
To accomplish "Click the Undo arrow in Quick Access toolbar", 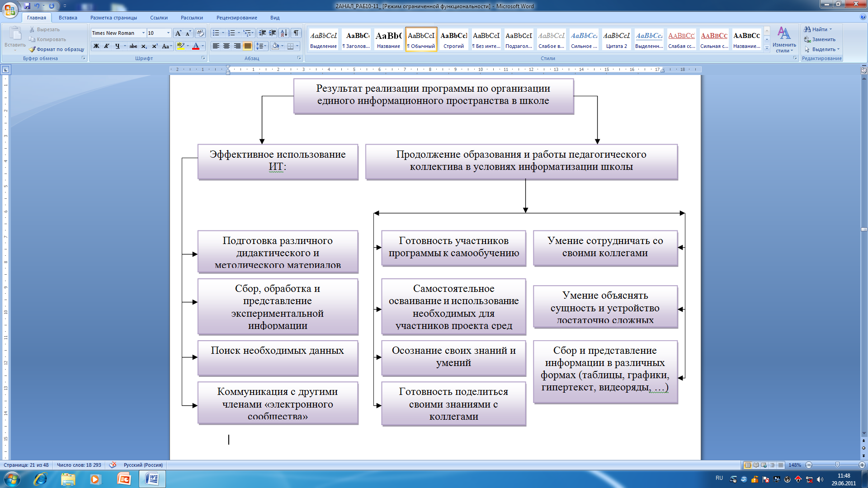I will pos(37,6).
